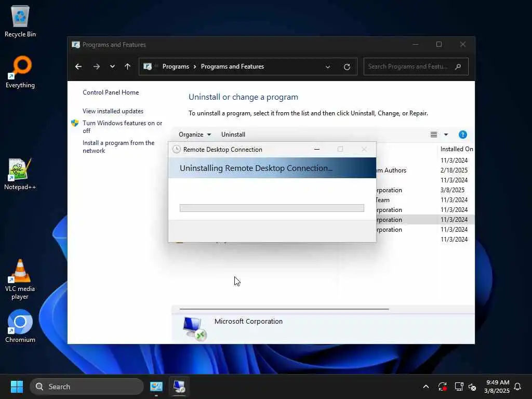Open help via the blue question icon

coord(463,135)
